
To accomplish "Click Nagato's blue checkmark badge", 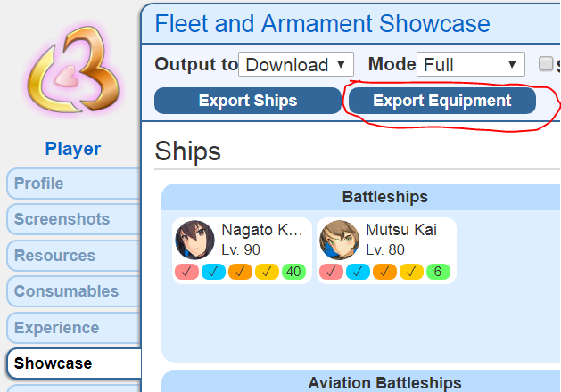I will (x=213, y=272).
